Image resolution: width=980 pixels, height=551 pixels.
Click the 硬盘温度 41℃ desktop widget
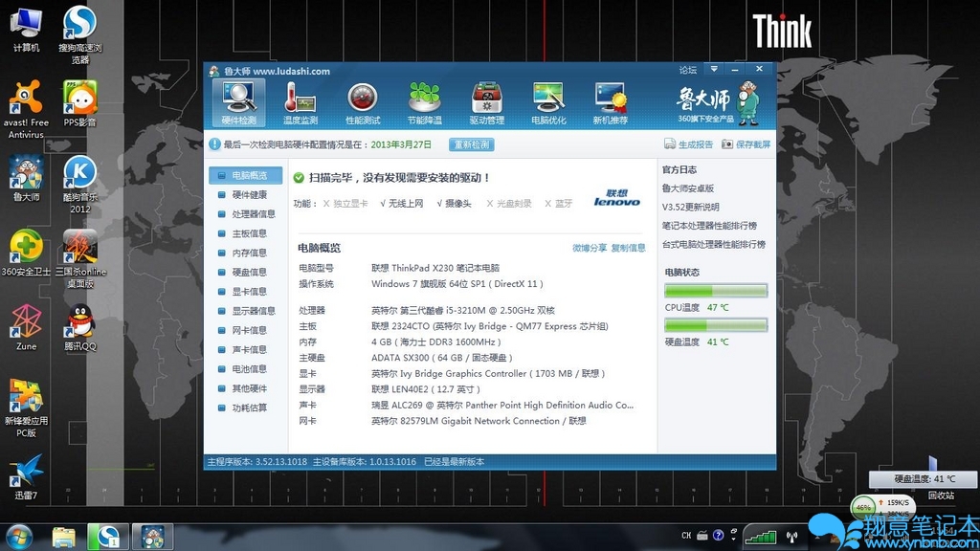point(924,479)
